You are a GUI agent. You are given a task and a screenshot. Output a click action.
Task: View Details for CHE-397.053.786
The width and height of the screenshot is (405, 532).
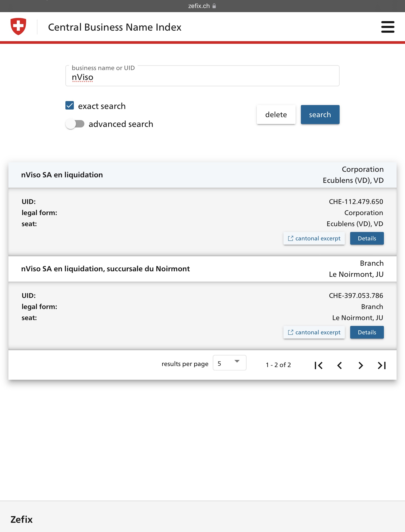click(367, 332)
